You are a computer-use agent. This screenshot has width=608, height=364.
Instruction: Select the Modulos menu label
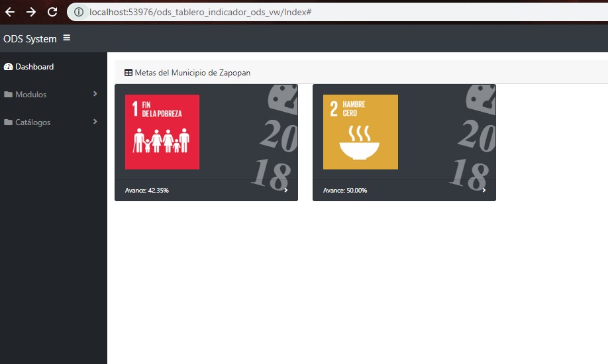31,95
